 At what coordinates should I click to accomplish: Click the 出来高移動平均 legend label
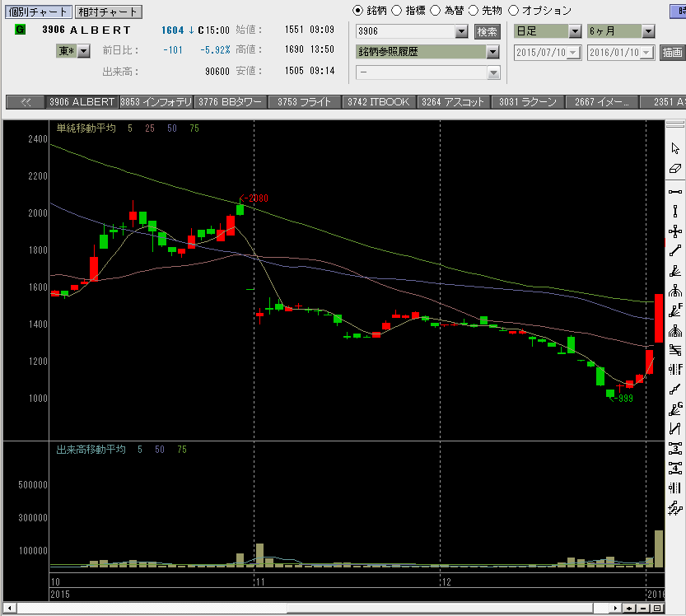91,450
